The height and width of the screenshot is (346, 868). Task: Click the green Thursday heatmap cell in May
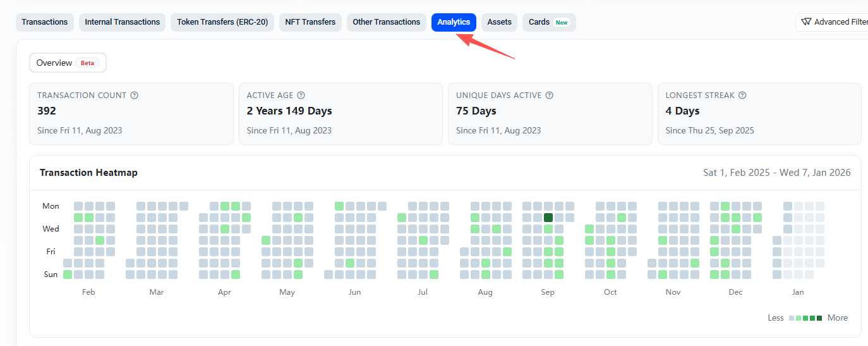[x=266, y=240]
